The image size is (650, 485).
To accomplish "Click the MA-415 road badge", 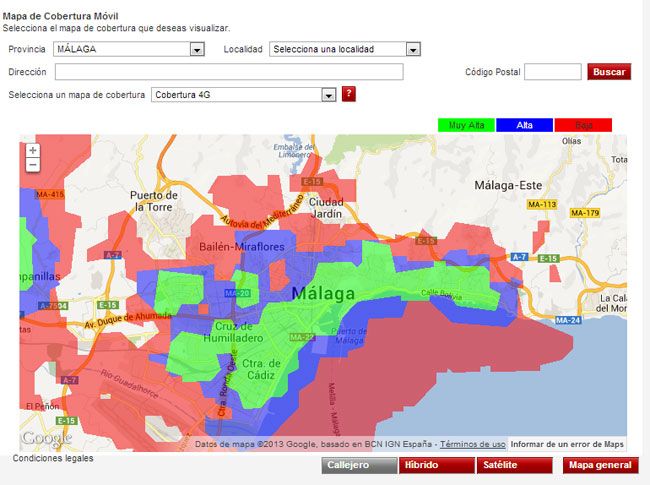I will [x=50, y=194].
